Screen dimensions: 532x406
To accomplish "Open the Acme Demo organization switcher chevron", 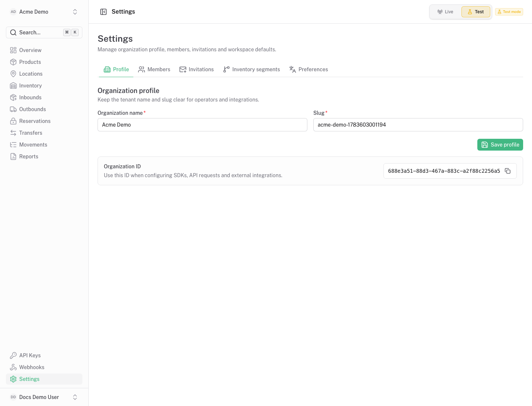I will [x=75, y=12].
